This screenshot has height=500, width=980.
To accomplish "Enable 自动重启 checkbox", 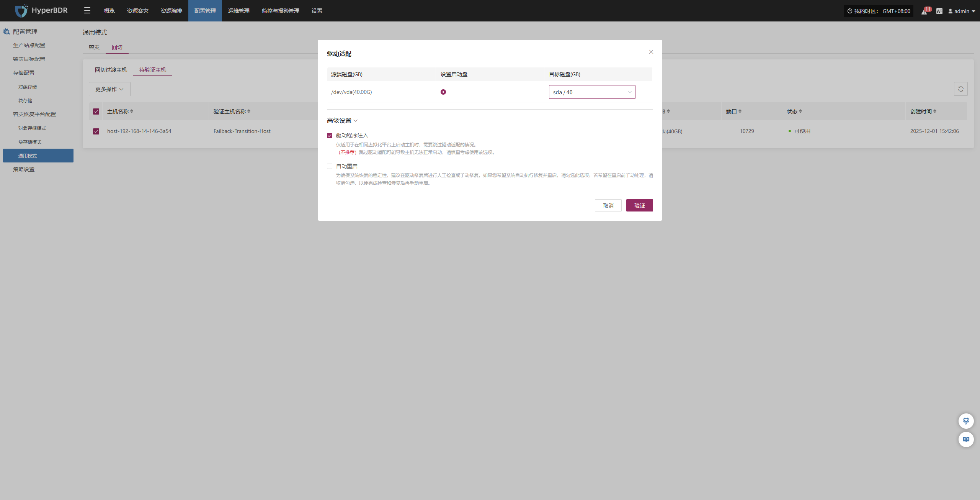I will [330, 166].
